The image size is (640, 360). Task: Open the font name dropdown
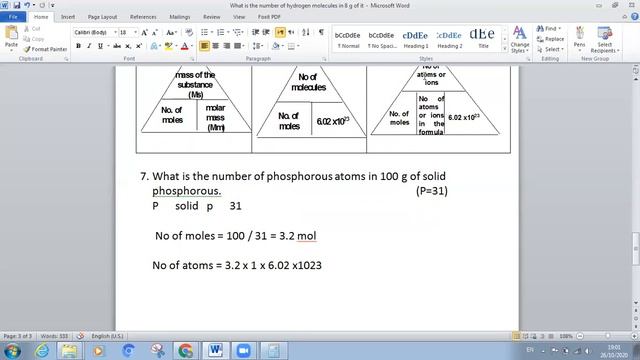115,32
